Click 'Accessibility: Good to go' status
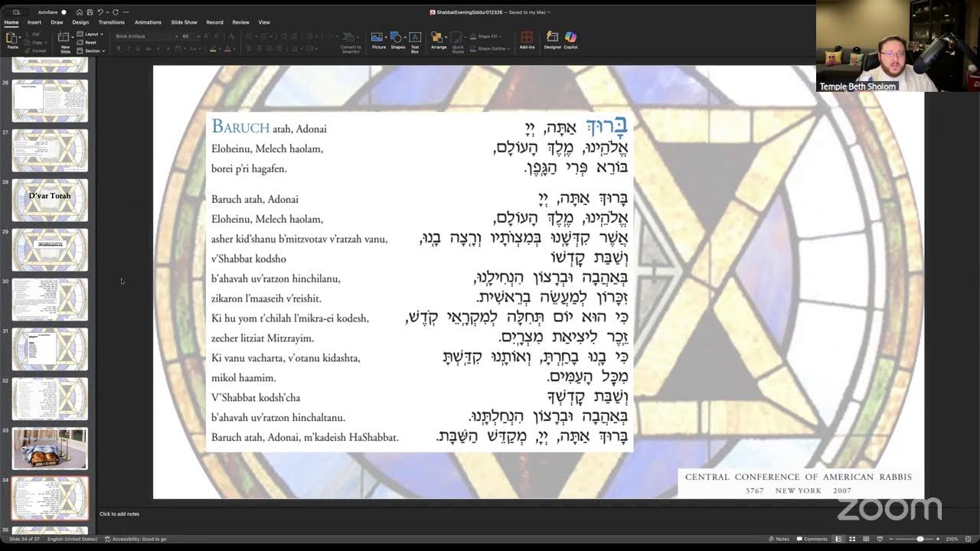The image size is (980, 551). (x=136, y=539)
